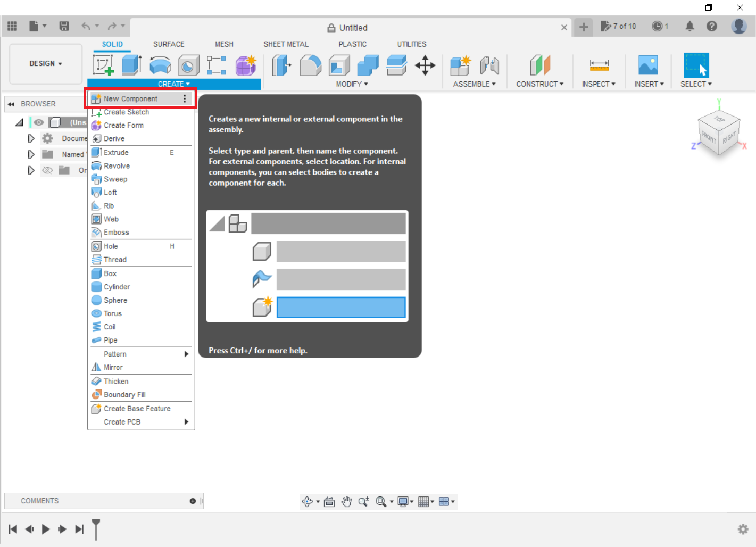Screen dimensions: 756x547
Task: Add a comment with the plus button in Comments
Action: [x=193, y=501]
